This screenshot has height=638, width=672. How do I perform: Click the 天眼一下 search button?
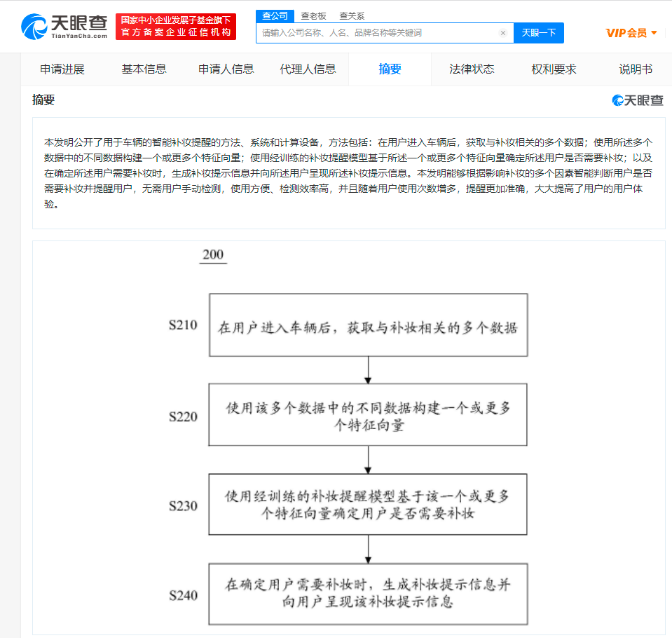pyautogui.click(x=539, y=33)
